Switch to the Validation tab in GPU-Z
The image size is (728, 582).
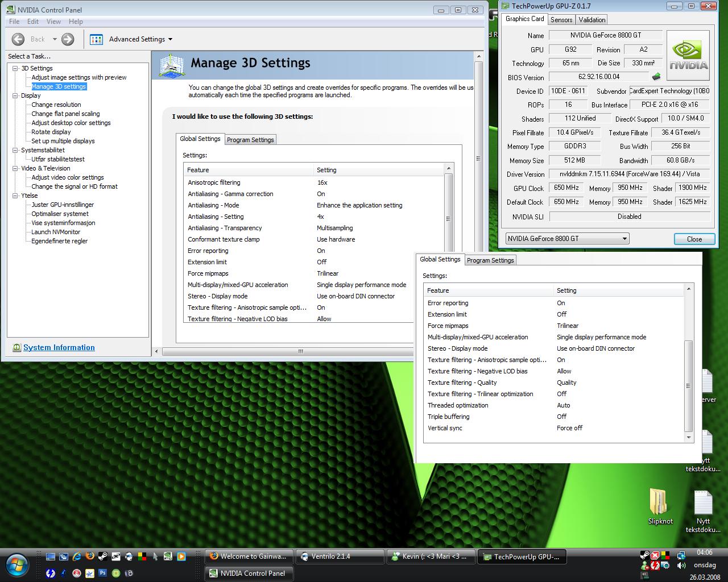tap(592, 19)
